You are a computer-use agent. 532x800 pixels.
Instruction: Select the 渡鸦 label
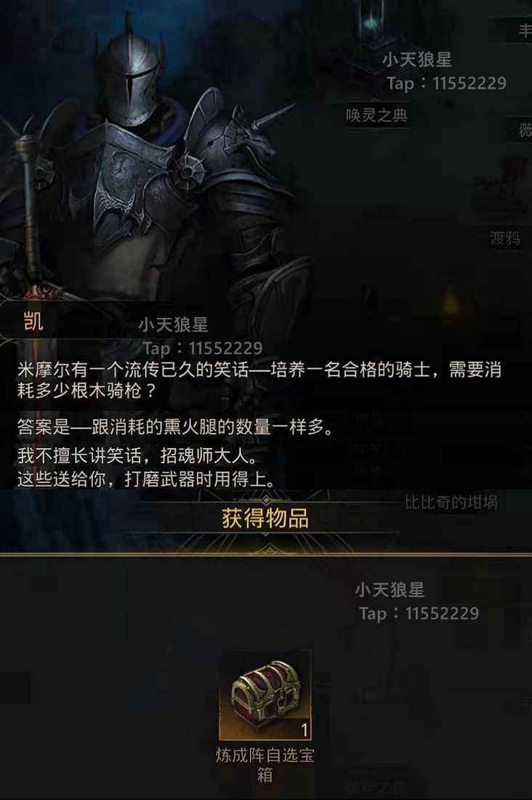point(504,238)
